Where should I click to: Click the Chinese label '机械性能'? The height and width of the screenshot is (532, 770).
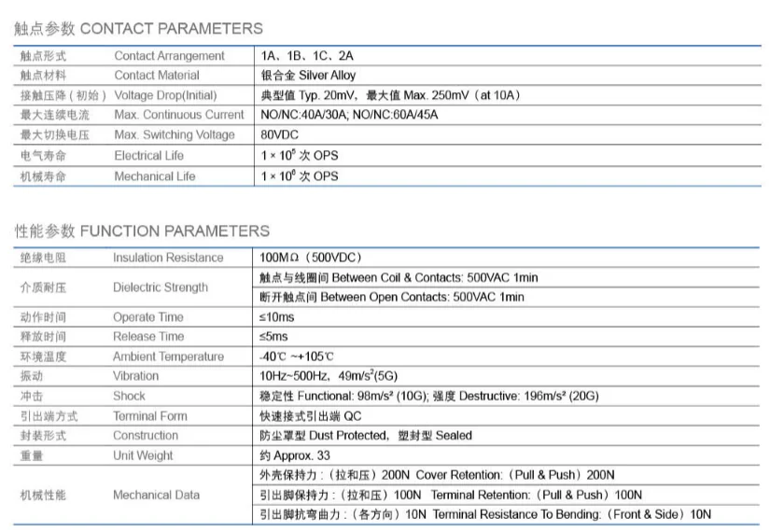pyautogui.click(x=43, y=496)
